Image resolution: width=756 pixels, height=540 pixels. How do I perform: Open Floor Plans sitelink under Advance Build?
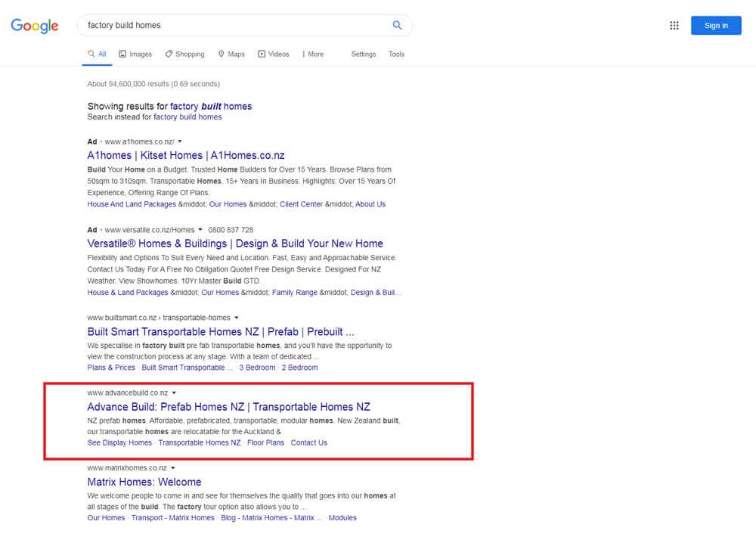[265, 442]
